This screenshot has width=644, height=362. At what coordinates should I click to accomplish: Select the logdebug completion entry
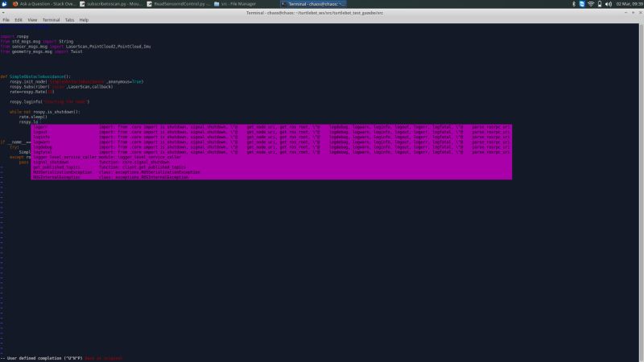point(271,147)
